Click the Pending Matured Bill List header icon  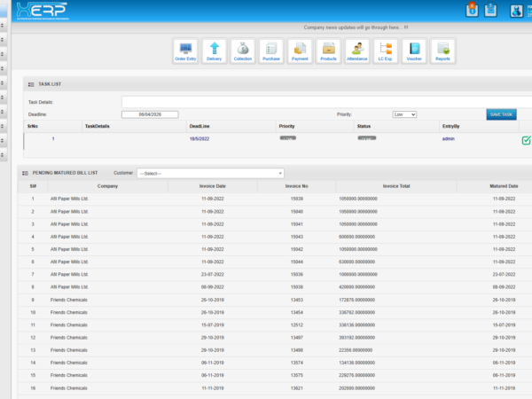(25, 174)
